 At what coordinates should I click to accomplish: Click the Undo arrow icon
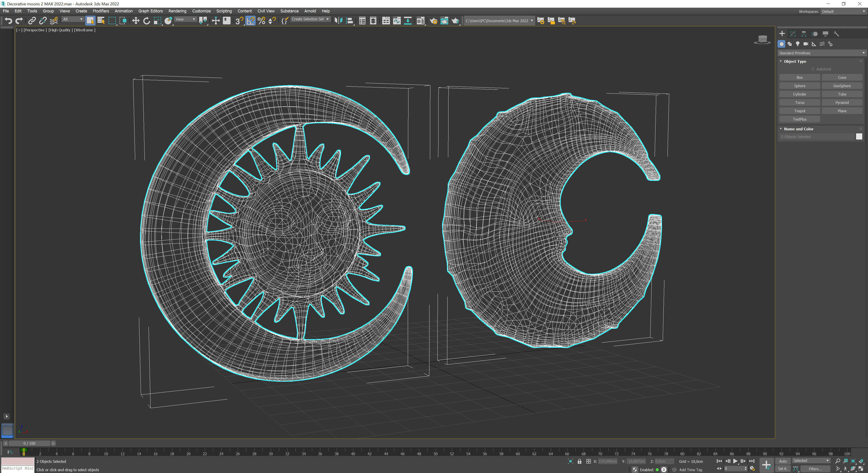click(x=8, y=21)
